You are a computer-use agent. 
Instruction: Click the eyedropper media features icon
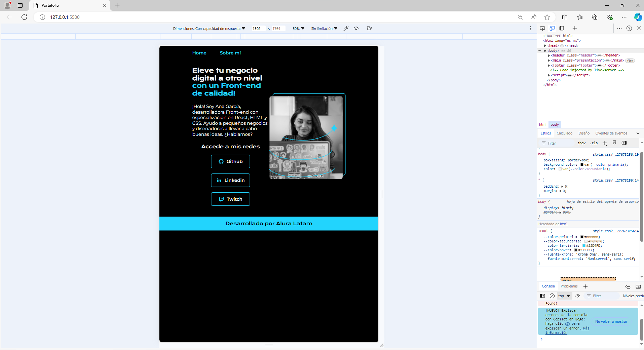346,28
